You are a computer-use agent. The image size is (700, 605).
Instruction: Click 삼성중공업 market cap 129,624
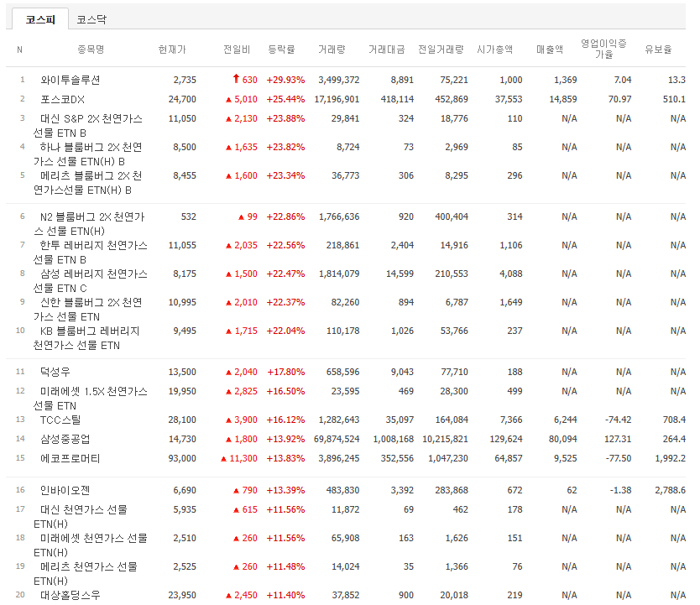point(506,439)
